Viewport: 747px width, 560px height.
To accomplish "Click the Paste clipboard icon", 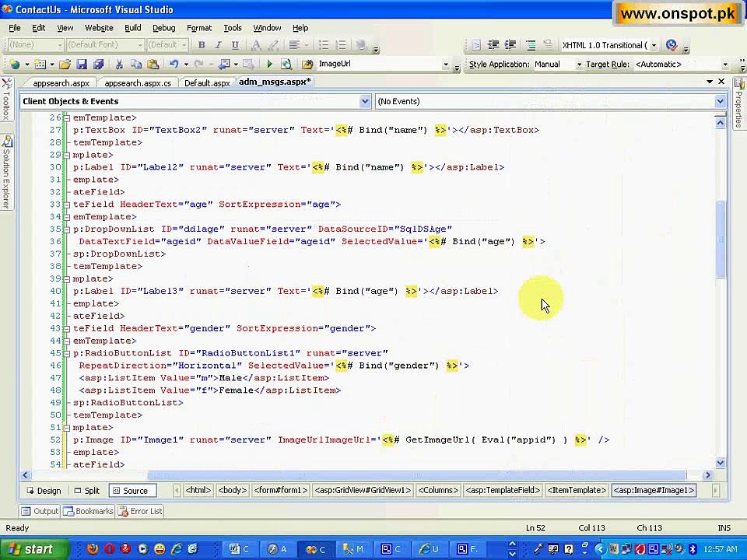I will pyautogui.click(x=153, y=64).
